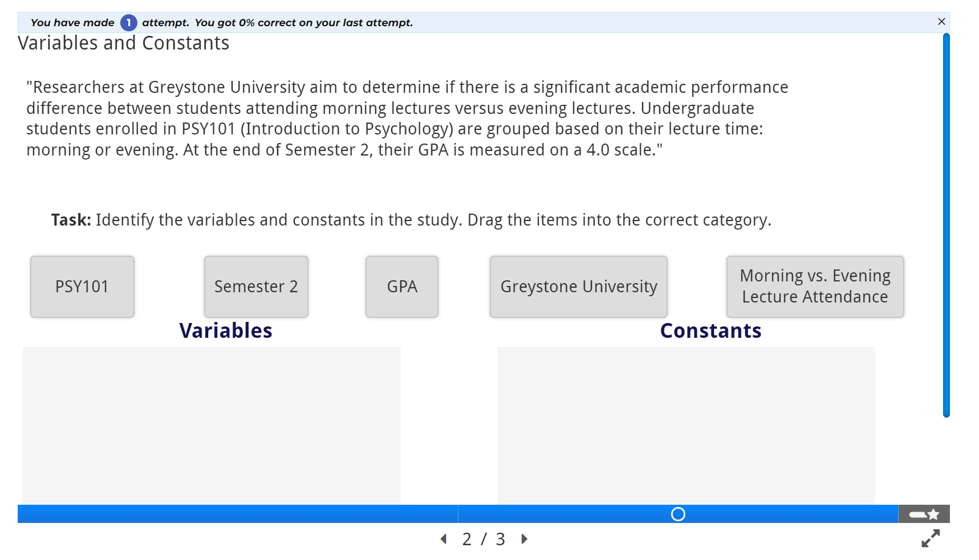Image resolution: width=979 pixels, height=560 pixels.
Task: Select the GPA item
Action: pyautogui.click(x=402, y=287)
